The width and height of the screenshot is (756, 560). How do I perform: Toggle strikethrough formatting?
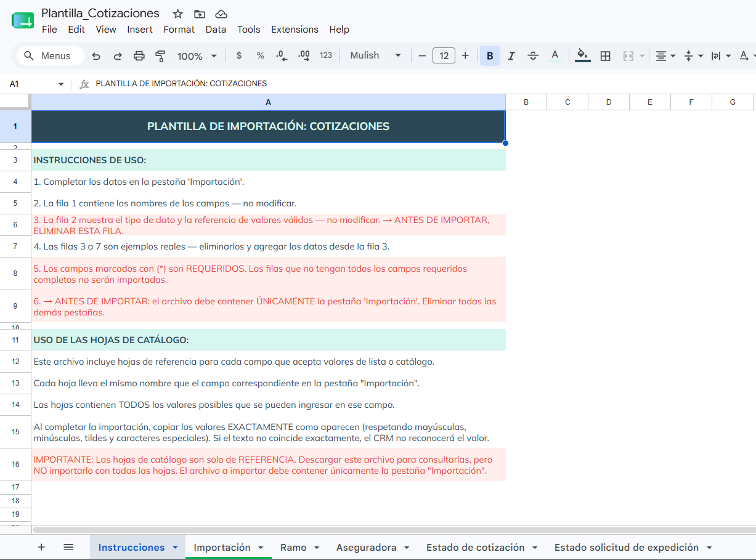(533, 56)
